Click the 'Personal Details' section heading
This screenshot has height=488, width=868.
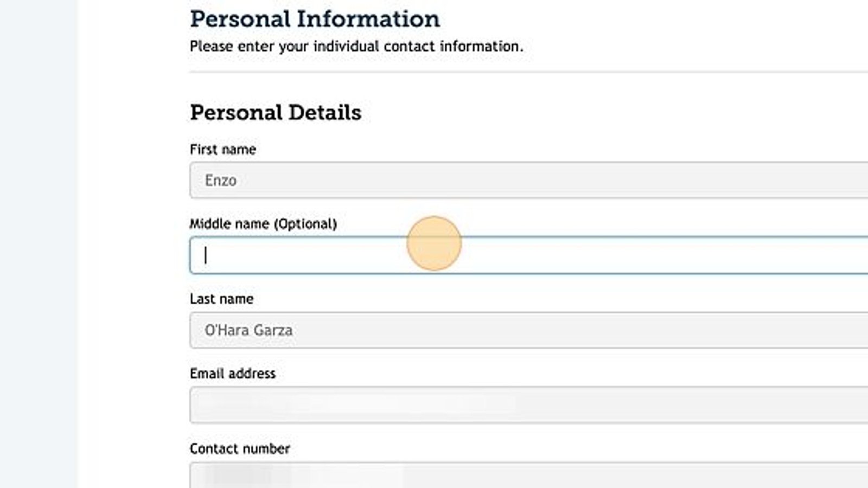276,112
